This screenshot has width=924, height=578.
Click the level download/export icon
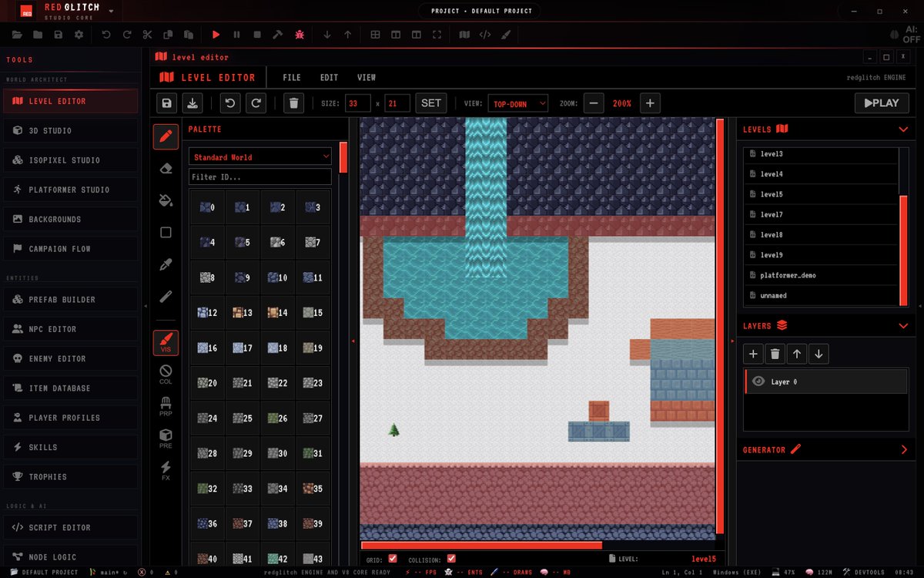pos(192,103)
